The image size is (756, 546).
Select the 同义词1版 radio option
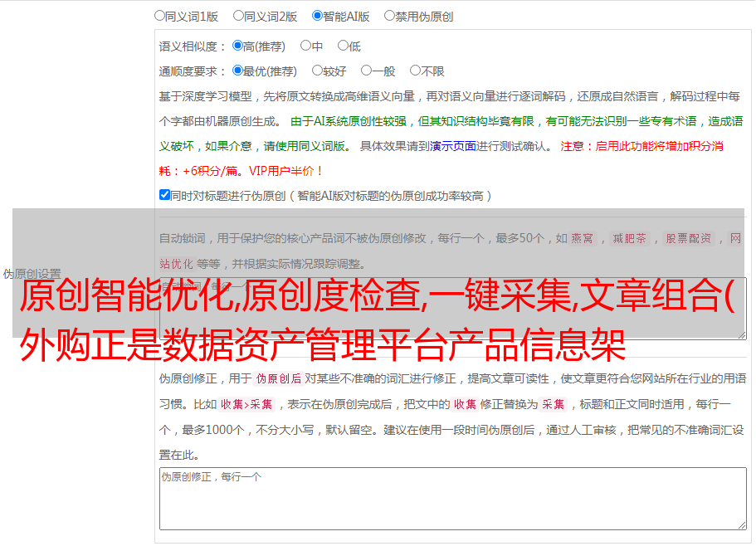pyautogui.click(x=159, y=16)
